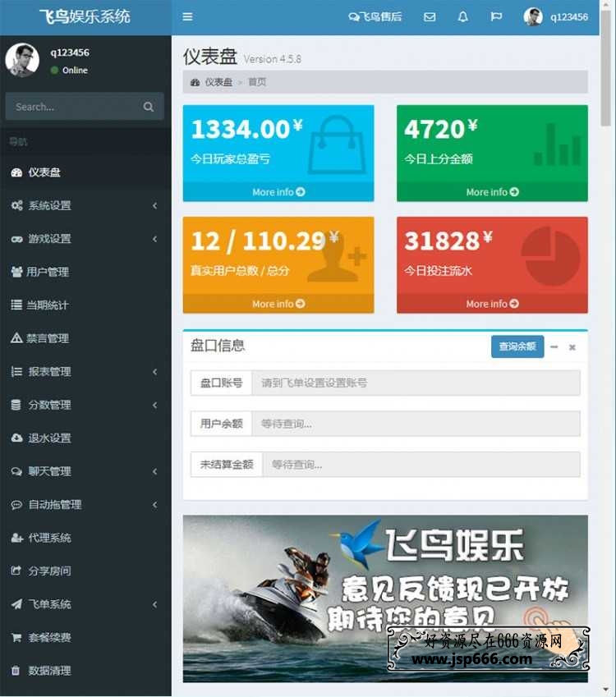Toggle sidebar with the hamburger menu icon
Screen dimensions: 616x697
(187, 16)
